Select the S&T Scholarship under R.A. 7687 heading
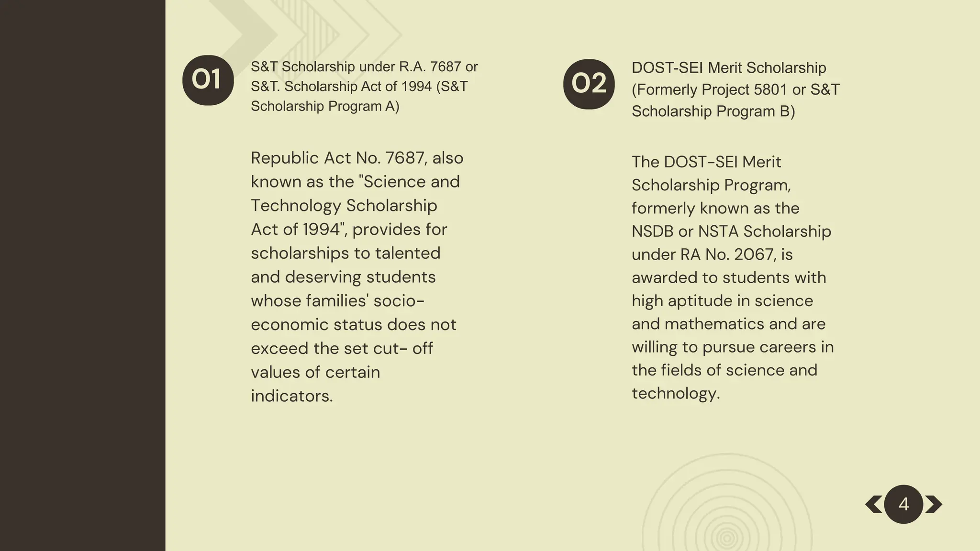The image size is (980, 551). click(364, 86)
